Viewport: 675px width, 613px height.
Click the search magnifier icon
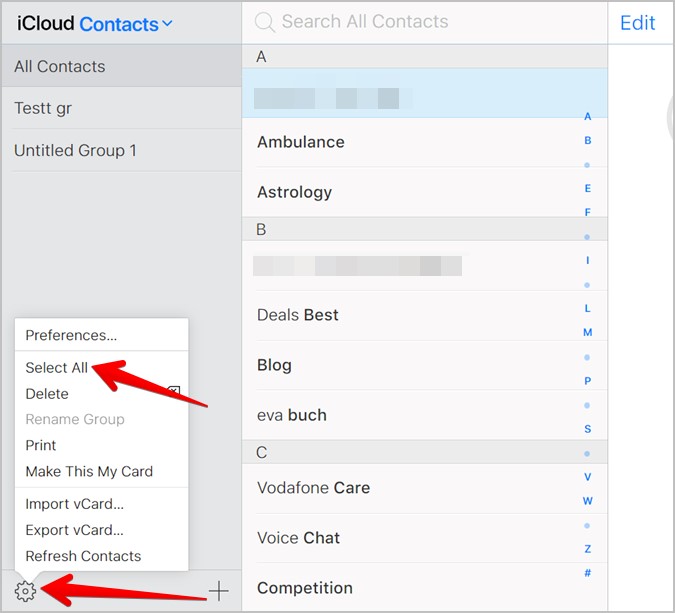coord(264,22)
